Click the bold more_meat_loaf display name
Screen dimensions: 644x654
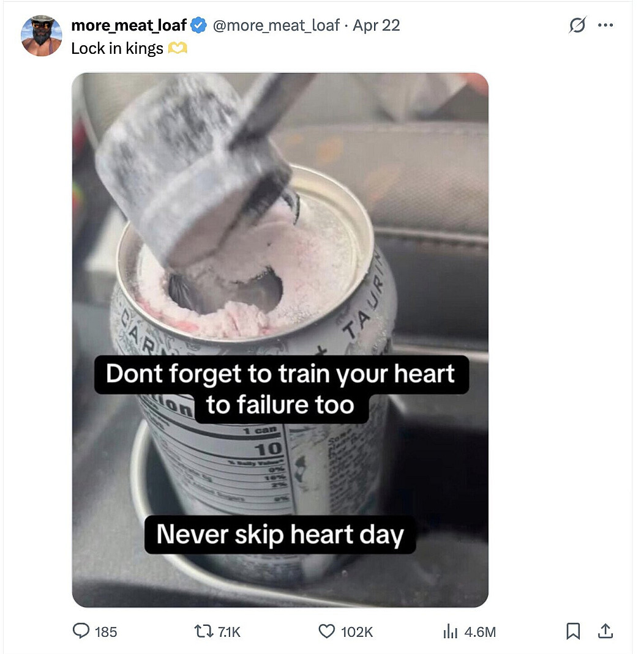point(129,26)
